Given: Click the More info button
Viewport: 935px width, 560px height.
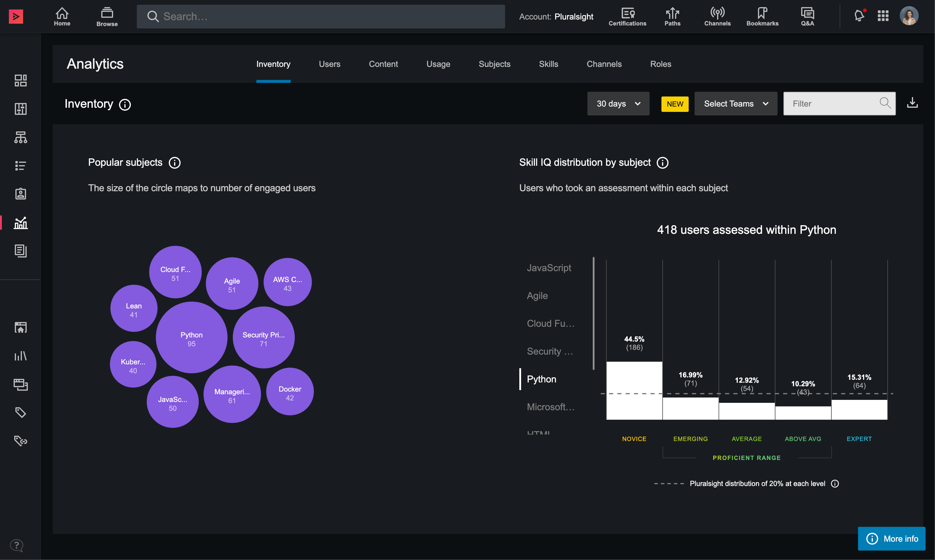Looking at the screenshot, I should pos(891,538).
